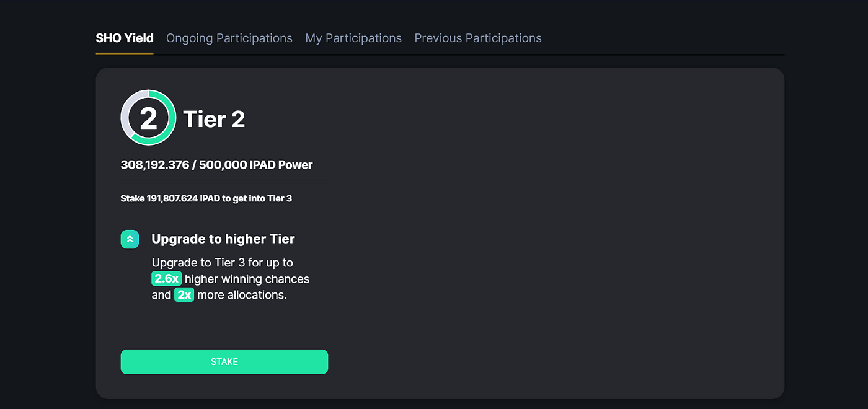Click the 'higher winning chances' text
Screen dimensions: 868x409
(x=247, y=279)
